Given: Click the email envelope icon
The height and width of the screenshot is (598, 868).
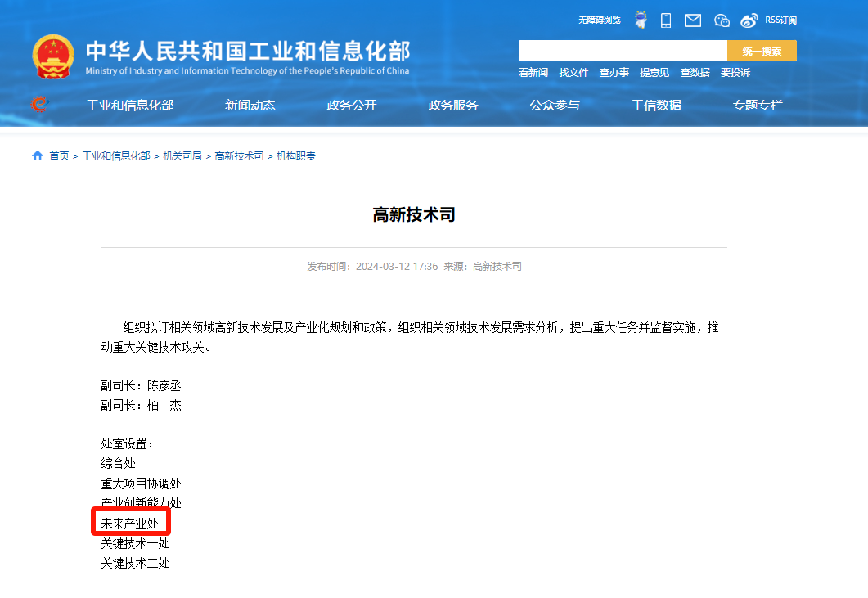Looking at the screenshot, I should [x=691, y=20].
